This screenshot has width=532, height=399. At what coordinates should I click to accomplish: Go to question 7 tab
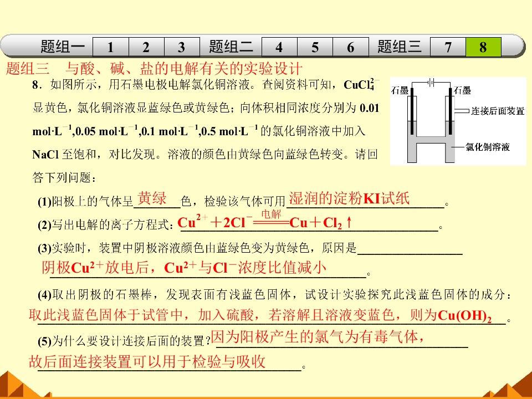(x=448, y=47)
